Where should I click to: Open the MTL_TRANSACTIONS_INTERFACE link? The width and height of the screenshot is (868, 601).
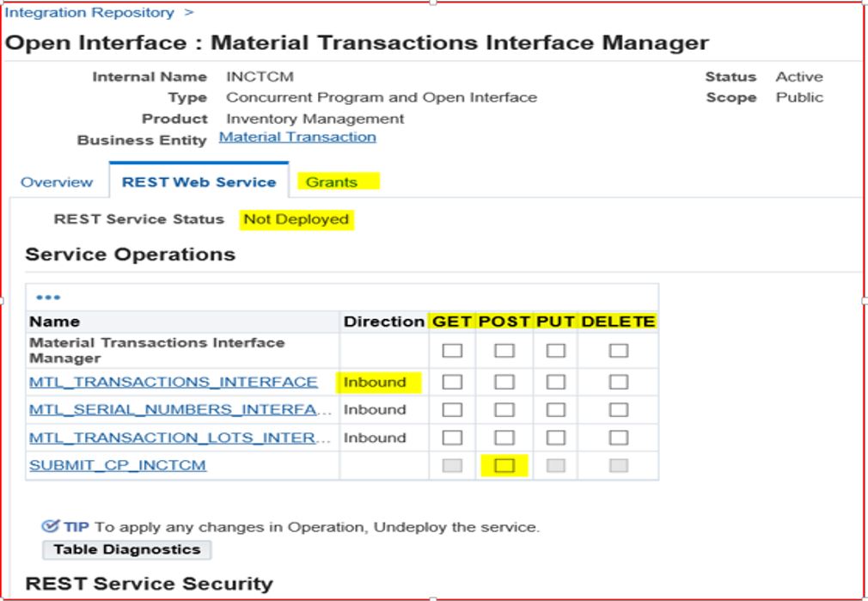pos(174,382)
